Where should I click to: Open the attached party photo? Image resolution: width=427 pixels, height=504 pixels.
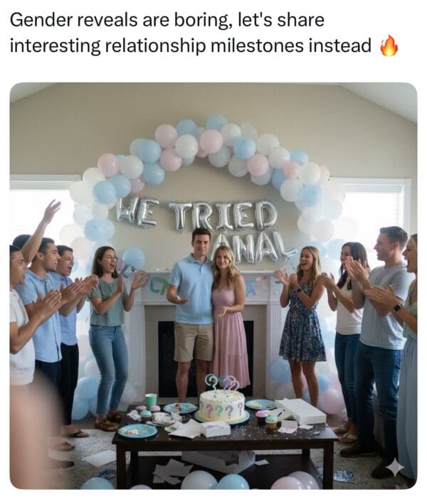pos(213,286)
